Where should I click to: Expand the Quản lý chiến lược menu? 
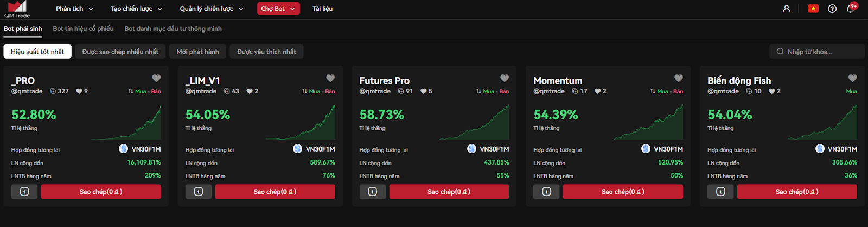pyautogui.click(x=212, y=9)
